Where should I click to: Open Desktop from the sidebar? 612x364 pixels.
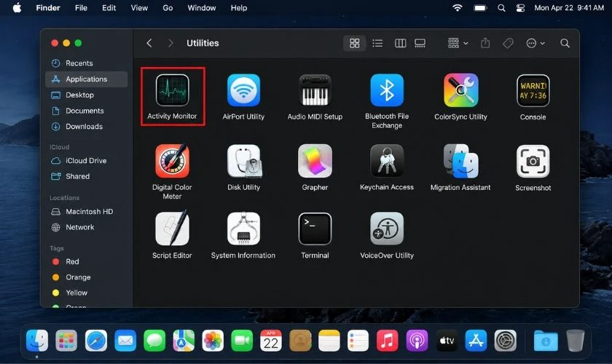click(87, 95)
